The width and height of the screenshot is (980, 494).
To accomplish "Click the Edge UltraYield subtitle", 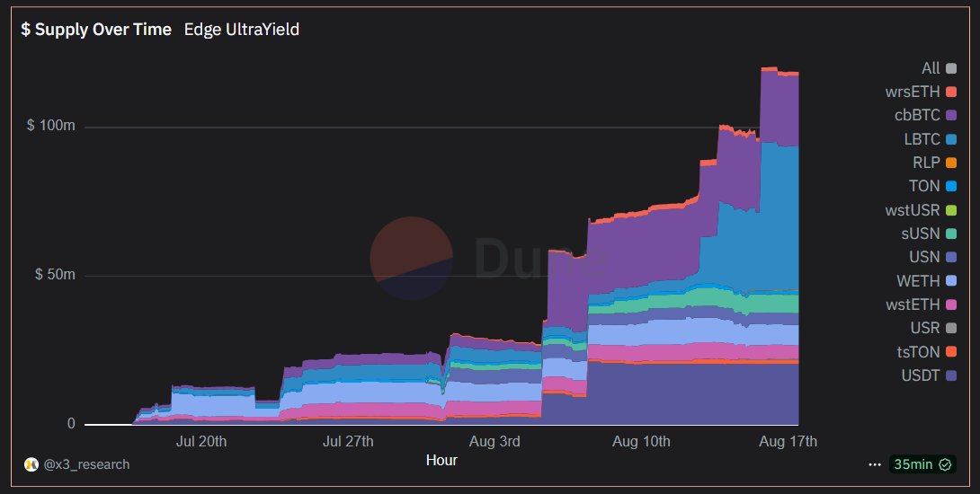I will coord(242,30).
